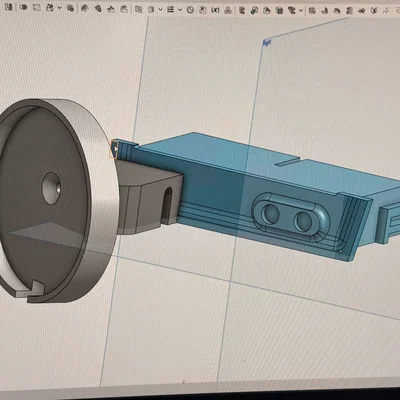Select the "Right" plane label
The height and width of the screenshot is (400, 400).
click(x=267, y=42)
